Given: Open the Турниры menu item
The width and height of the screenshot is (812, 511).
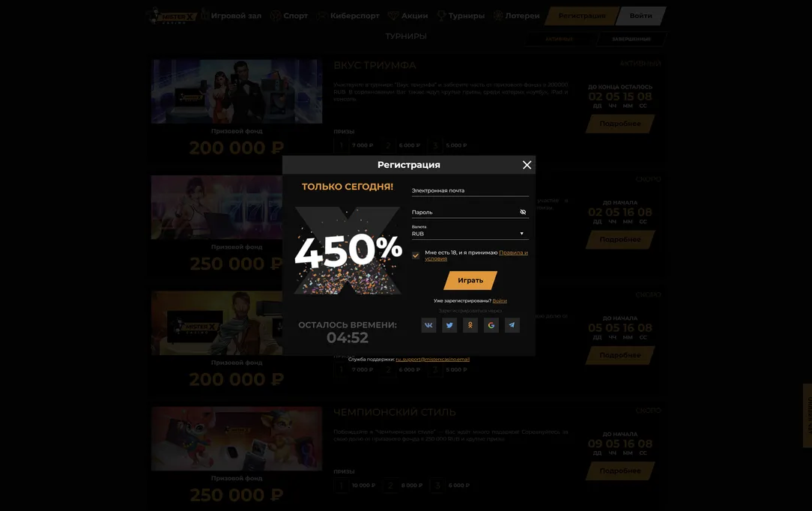Looking at the screenshot, I should [x=461, y=16].
